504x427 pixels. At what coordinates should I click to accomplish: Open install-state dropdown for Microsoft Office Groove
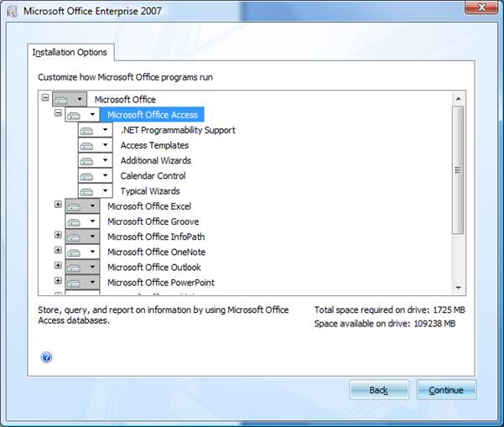[x=82, y=221]
